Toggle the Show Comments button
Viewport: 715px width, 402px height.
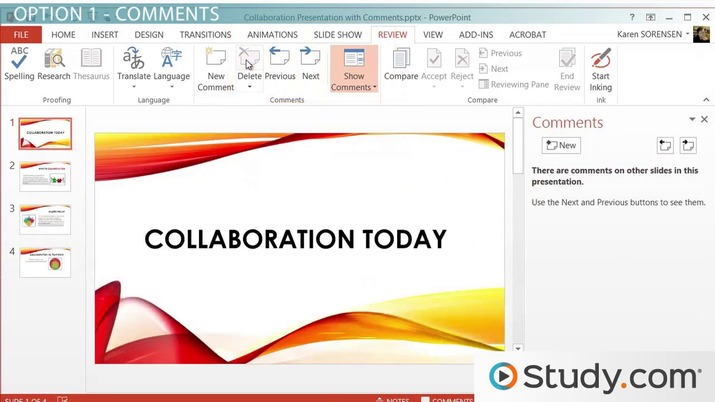pyautogui.click(x=354, y=68)
